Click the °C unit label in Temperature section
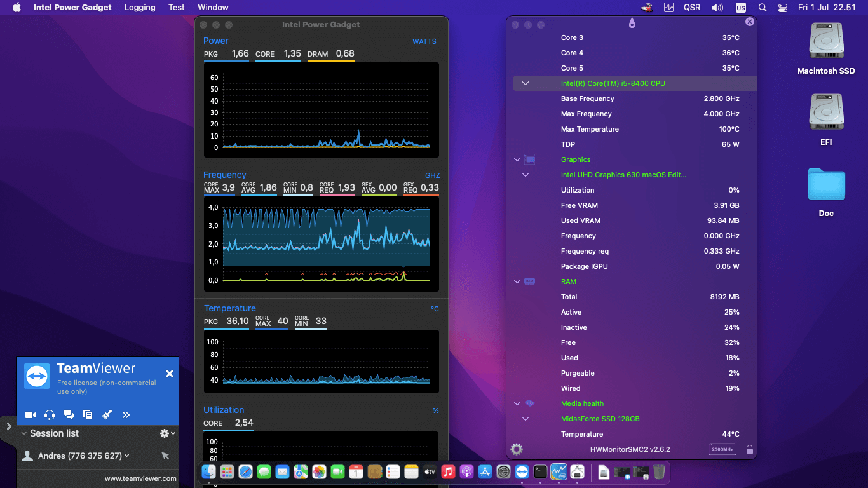The width and height of the screenshot is (868, 488). click(x=435, y=309)
